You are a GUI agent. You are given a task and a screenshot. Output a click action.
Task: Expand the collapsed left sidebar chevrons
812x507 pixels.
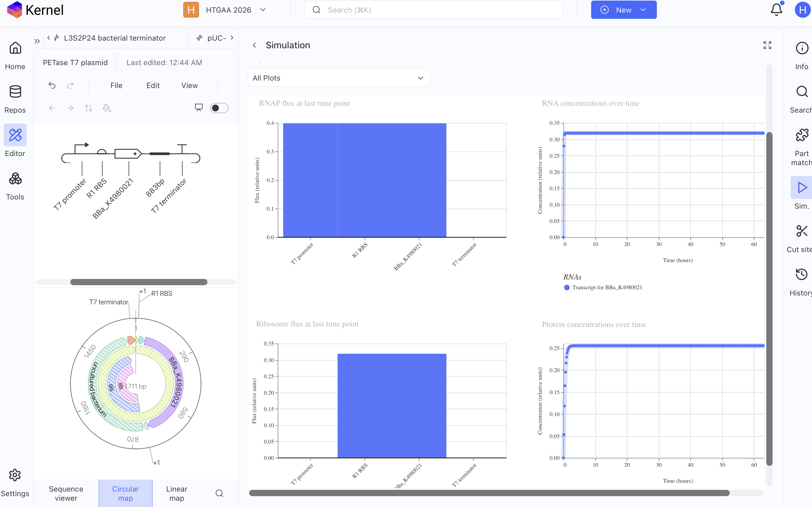click(37, 41)
